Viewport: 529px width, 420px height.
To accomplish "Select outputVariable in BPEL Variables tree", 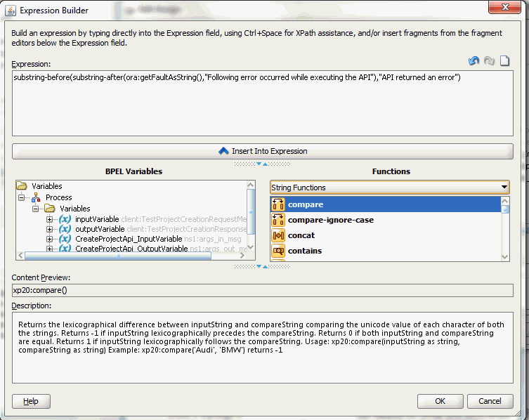I will (100, 229).
